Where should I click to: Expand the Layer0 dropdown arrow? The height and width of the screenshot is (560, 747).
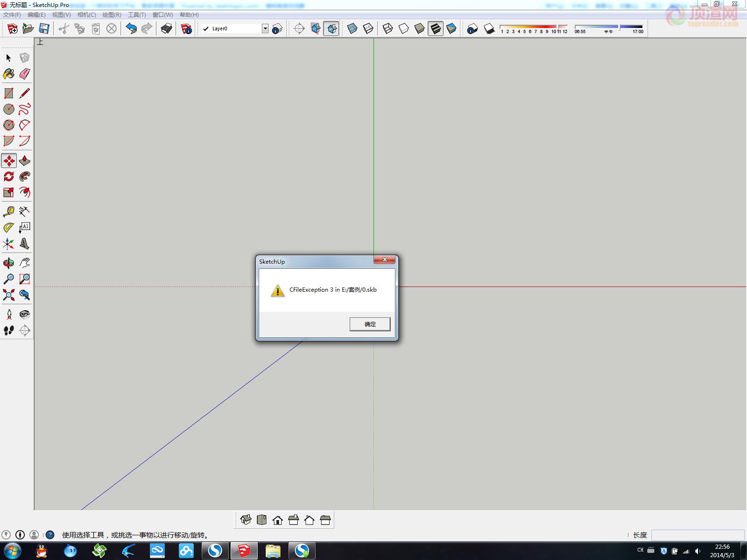tap(265, 28)
